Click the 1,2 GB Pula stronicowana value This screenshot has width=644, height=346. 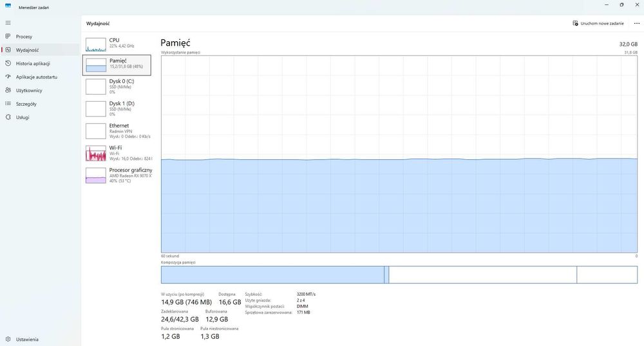(171, 336)
